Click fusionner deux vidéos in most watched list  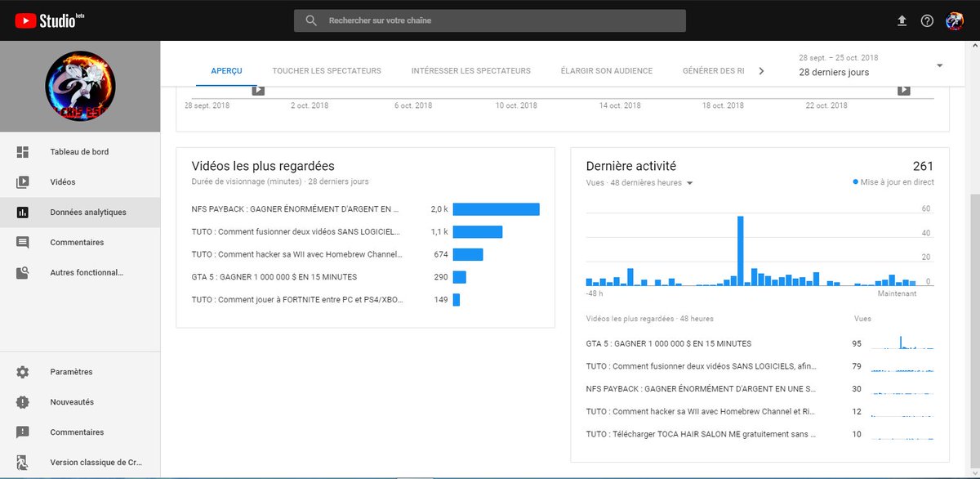pyautogui.click(x=296, y=232)
